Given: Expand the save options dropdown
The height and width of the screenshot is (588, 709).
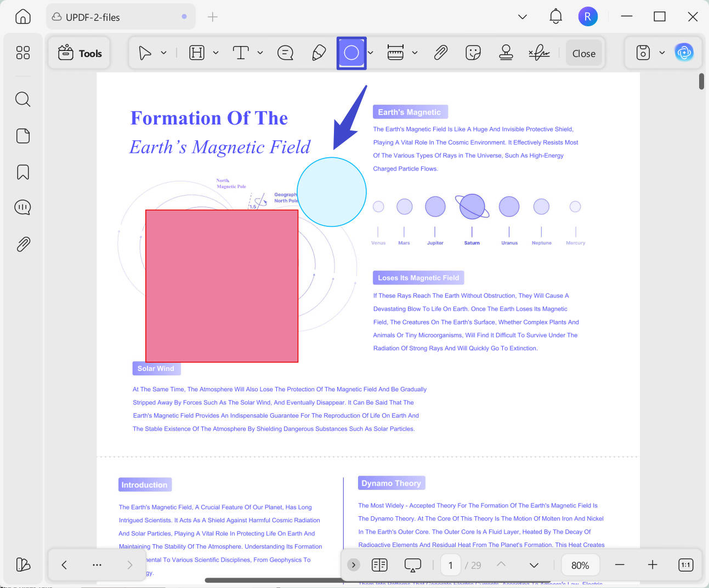Looking at the screenshot, I should pyautogui.click(x=662, y=53).
